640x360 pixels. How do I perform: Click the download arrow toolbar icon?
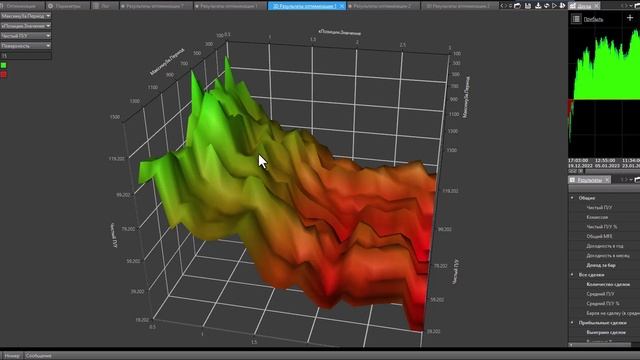click(538, 6)
